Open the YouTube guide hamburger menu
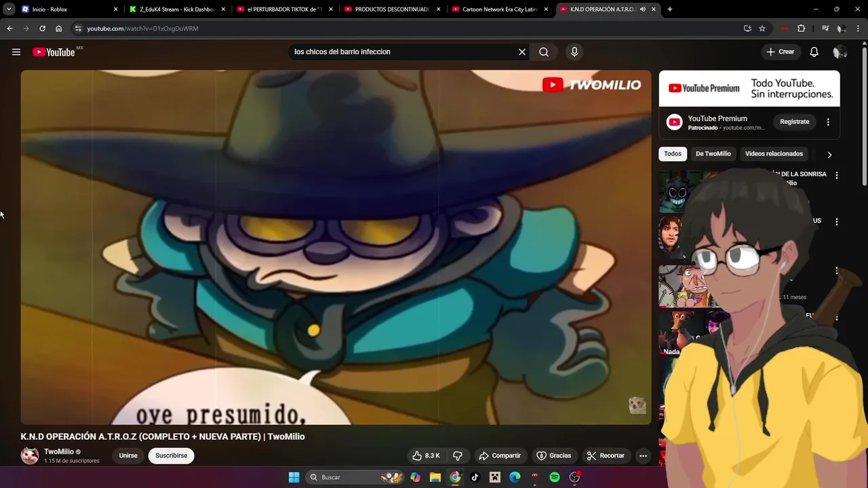 pos(16,52)
